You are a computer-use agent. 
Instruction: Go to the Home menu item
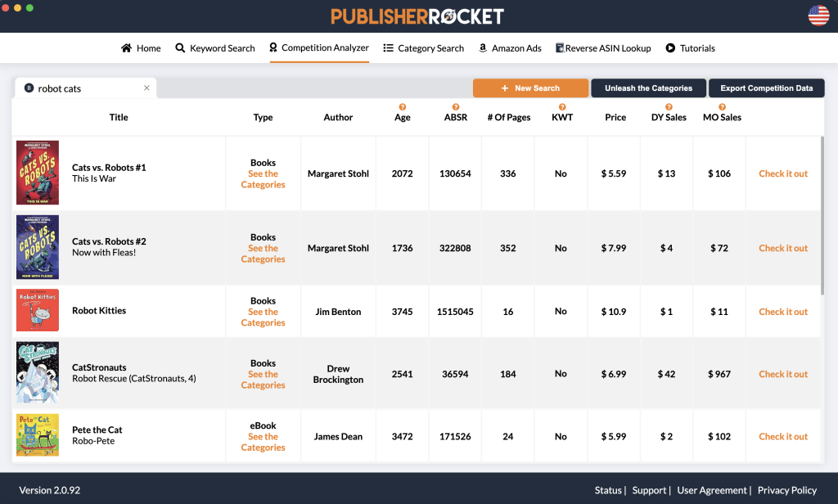click(x=141, y=48)
